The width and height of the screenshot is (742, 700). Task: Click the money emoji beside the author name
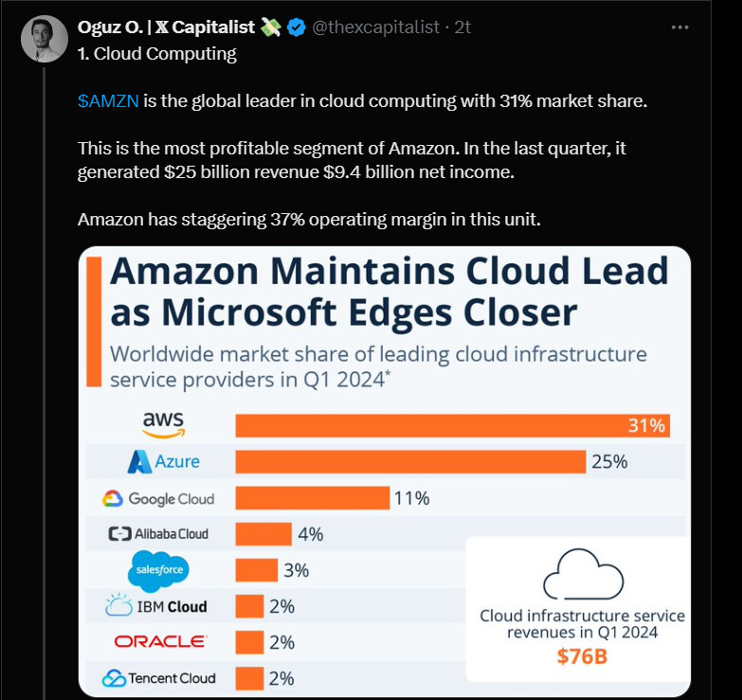pos(271,28)
